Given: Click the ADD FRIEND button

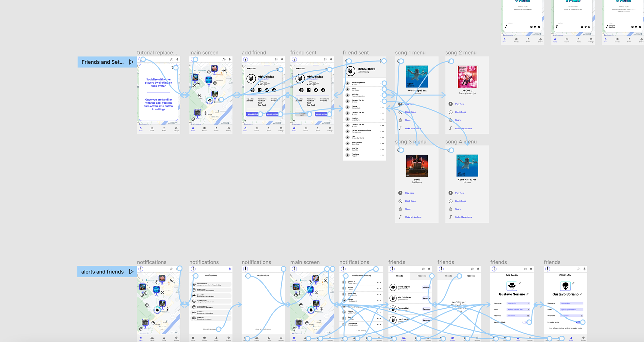Looking at the screenshot, I should tap(253, 114).
